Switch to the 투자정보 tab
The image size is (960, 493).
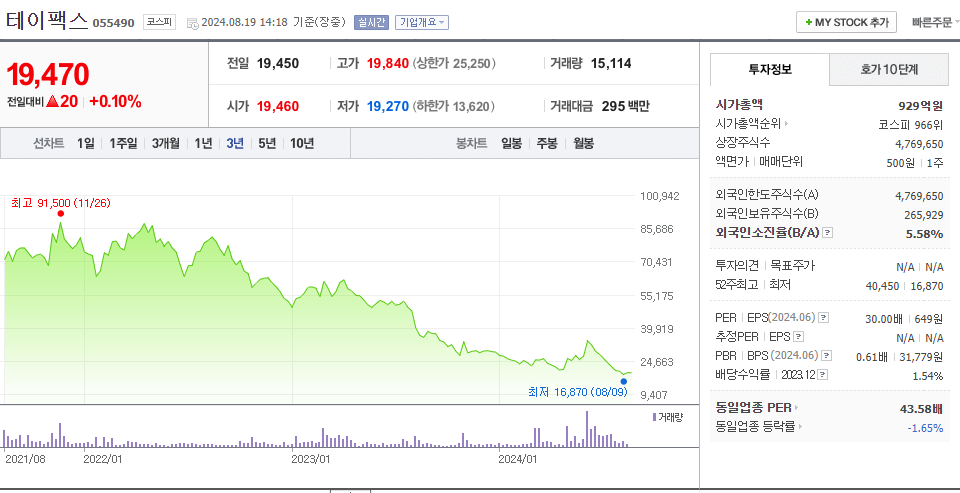point(770,69)
